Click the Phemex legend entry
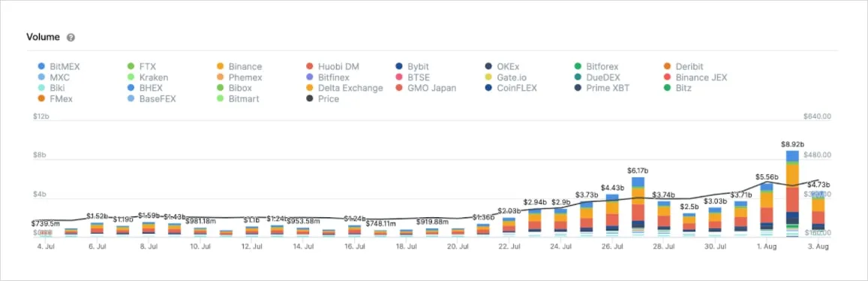This screenshot has width=868, height=281. coord(239,77)
